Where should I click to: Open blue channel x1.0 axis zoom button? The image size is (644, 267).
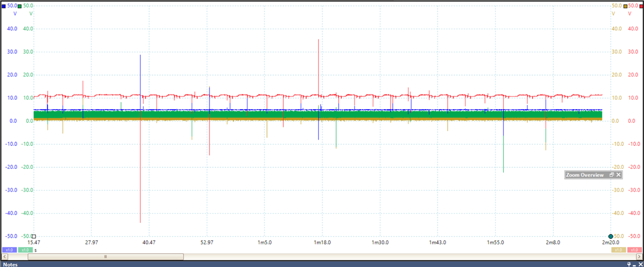click(9, 250)
